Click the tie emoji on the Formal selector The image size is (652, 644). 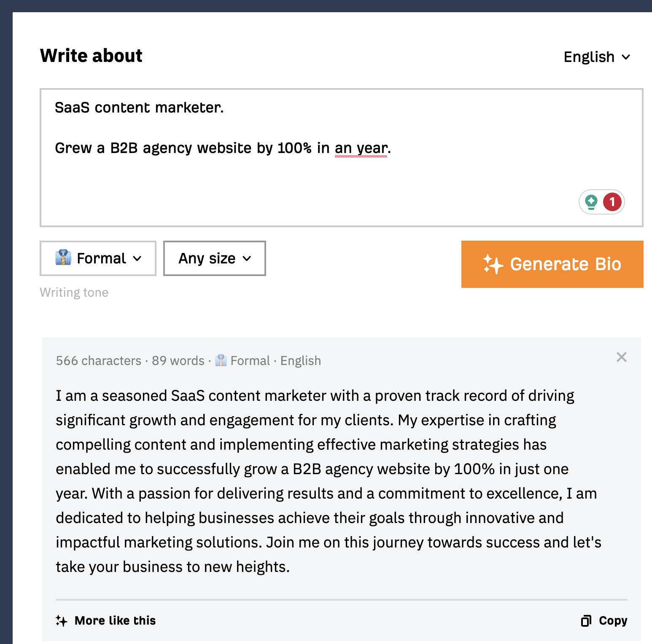tap(64, 258)
